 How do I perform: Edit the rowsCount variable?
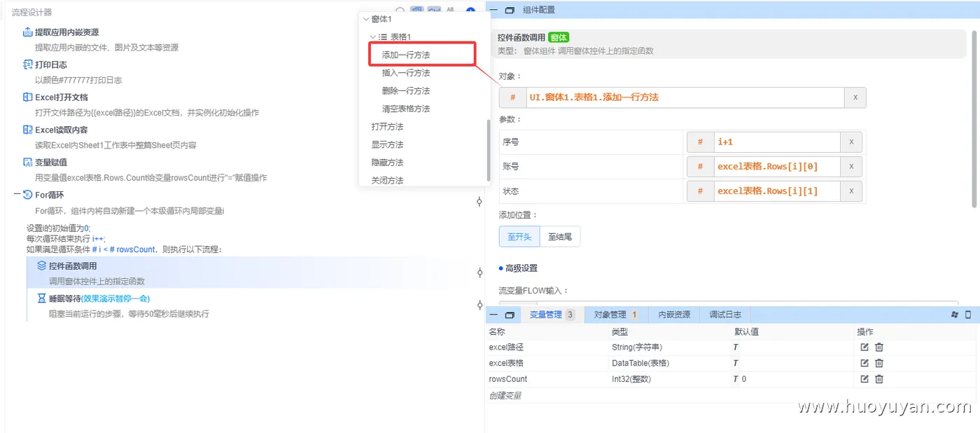pyautogui.click(x=864, y=379)
